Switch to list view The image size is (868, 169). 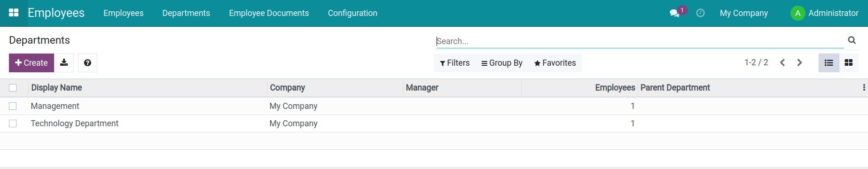(829, 63)
